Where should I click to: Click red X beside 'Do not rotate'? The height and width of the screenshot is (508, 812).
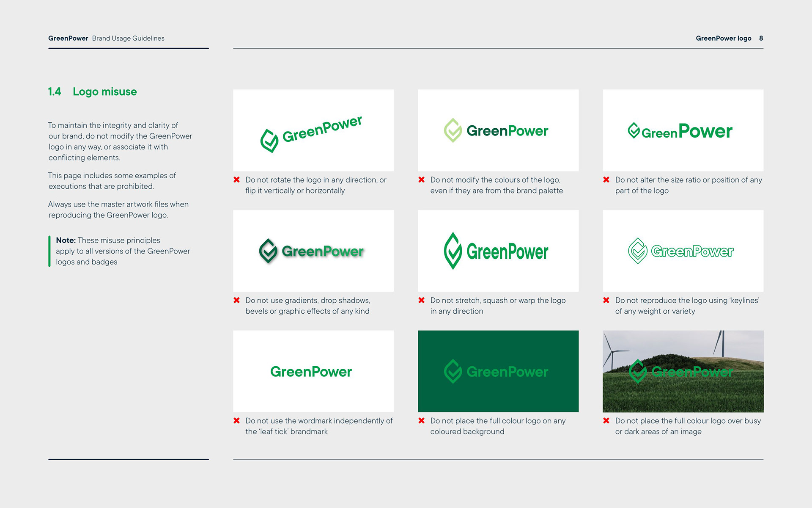click(237, 180)
